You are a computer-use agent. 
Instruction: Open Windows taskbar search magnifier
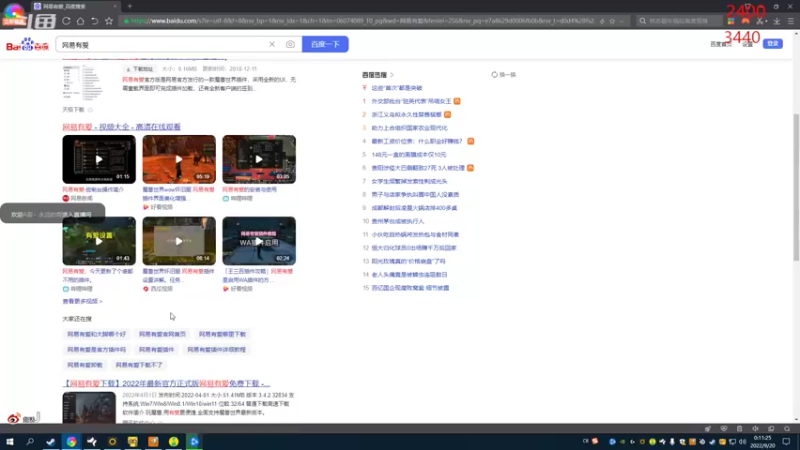tap(30, 441)
